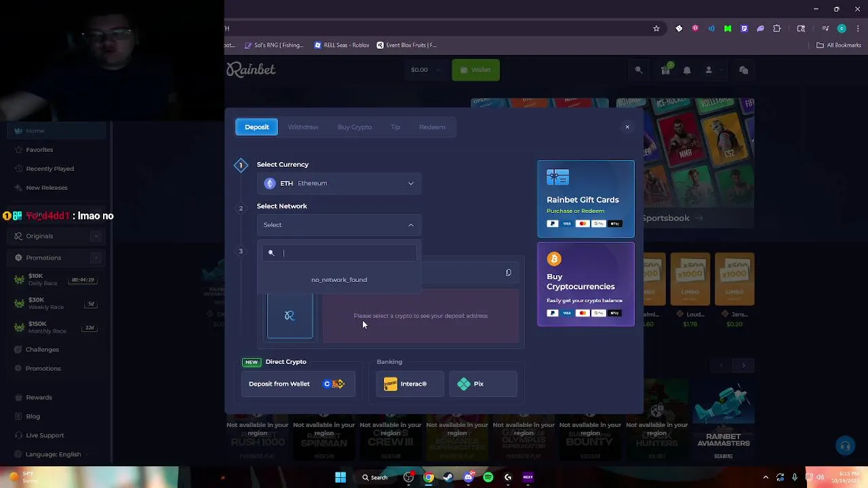Click the Windows Start button
This screenshot has width=868, height=488.
tap(340, 477)
